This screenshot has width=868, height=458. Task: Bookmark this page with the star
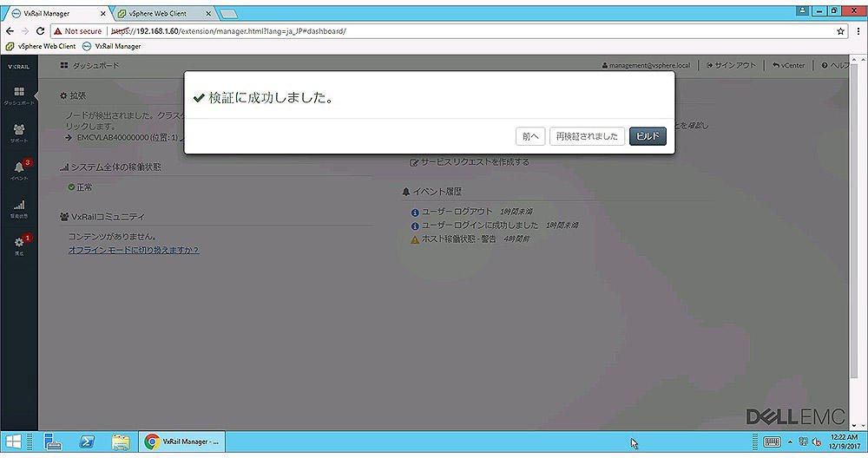(x=840, y=31)
